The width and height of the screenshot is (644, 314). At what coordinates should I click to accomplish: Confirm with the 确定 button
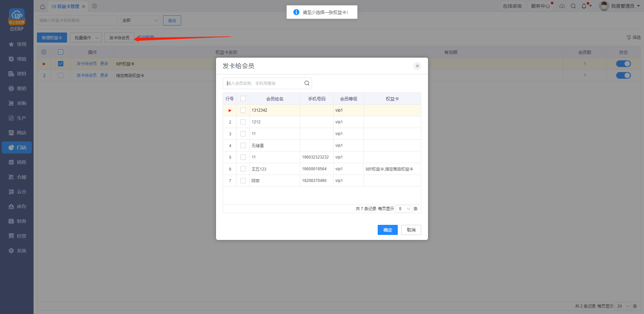pyautogui.click(x=388, y=230)
